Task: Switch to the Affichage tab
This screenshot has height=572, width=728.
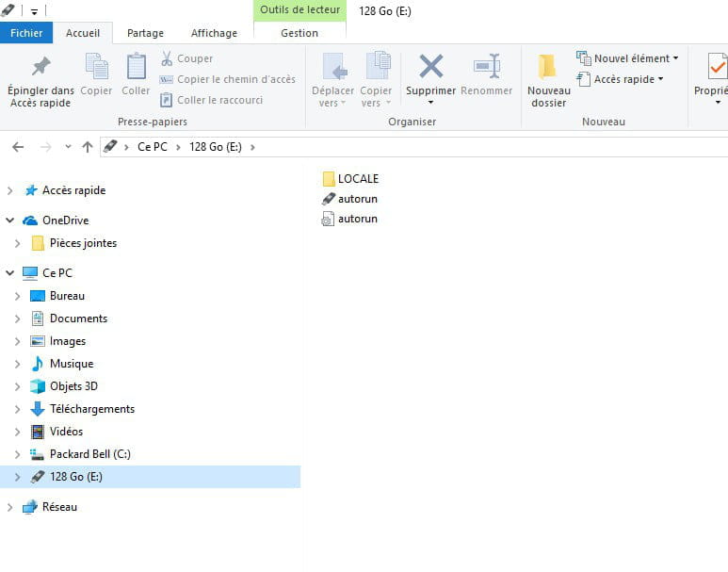Action: 214,33
